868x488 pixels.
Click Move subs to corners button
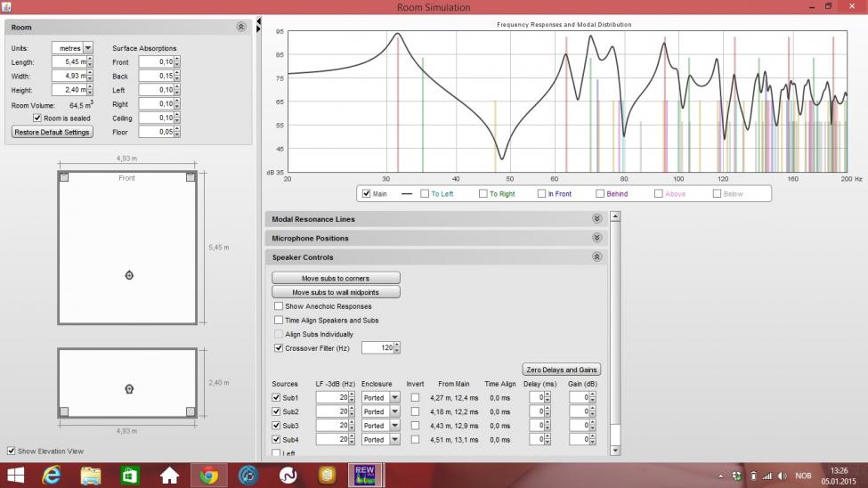pos(336,278)
